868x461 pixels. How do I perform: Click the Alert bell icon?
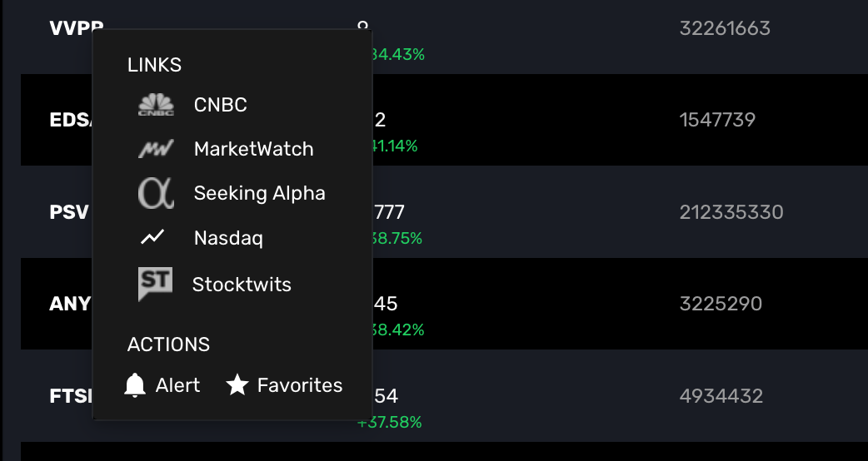point(135,385)
